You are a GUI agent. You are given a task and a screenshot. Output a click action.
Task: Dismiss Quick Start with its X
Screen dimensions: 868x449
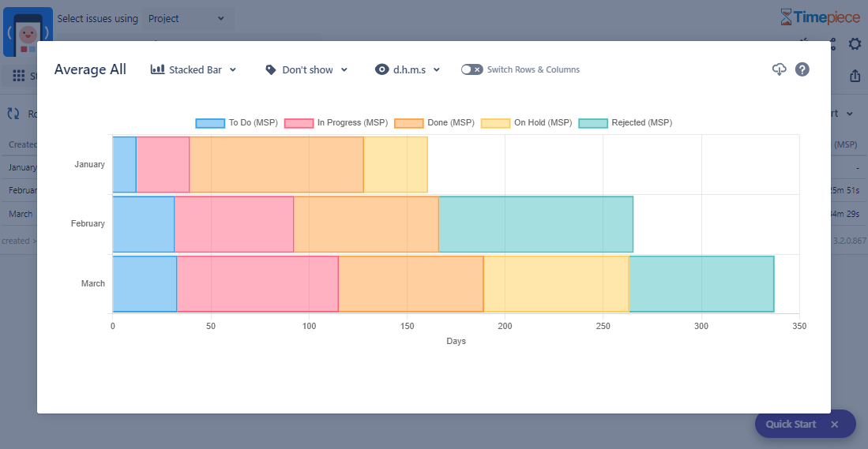[834, 424]
